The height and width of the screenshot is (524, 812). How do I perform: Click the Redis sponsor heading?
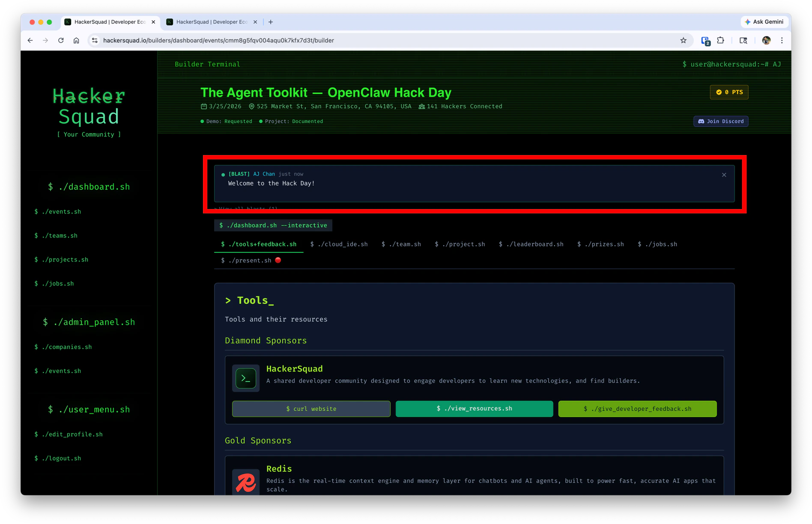pos(279,469)
